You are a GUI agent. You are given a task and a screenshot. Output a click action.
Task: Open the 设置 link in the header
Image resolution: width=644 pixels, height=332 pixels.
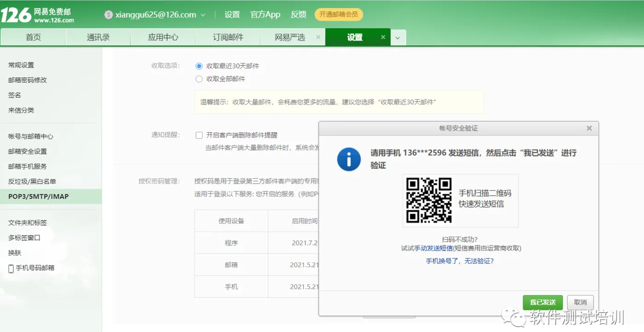point(232,15)
